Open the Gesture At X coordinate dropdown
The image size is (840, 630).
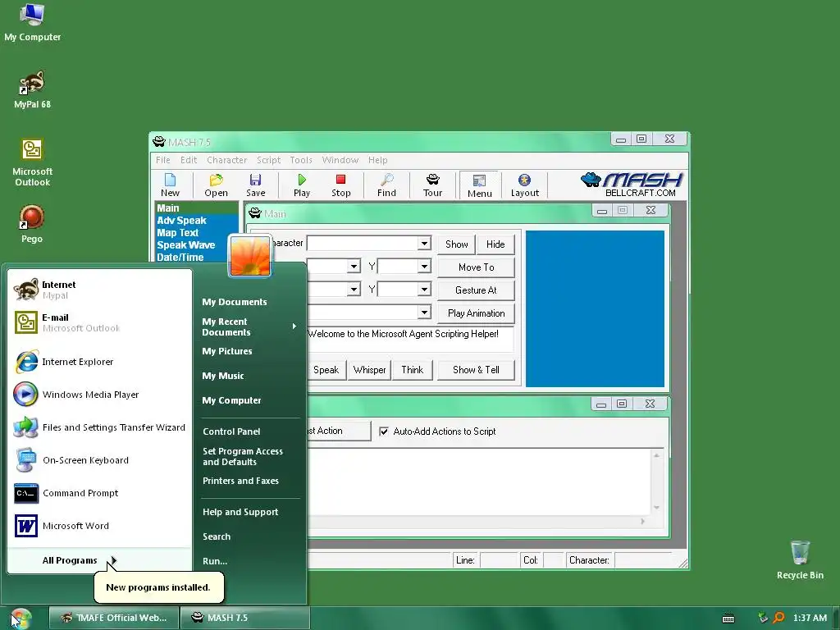[354, 290]
